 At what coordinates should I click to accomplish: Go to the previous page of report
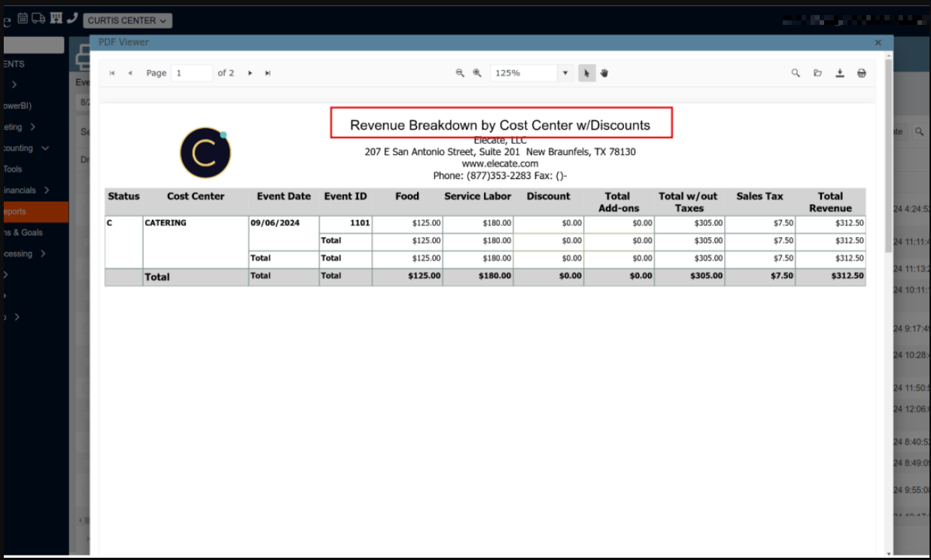pos(130,73)
